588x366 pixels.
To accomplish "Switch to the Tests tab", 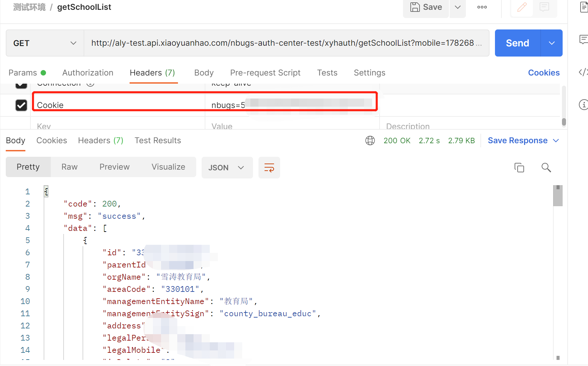I will point(327,72).
